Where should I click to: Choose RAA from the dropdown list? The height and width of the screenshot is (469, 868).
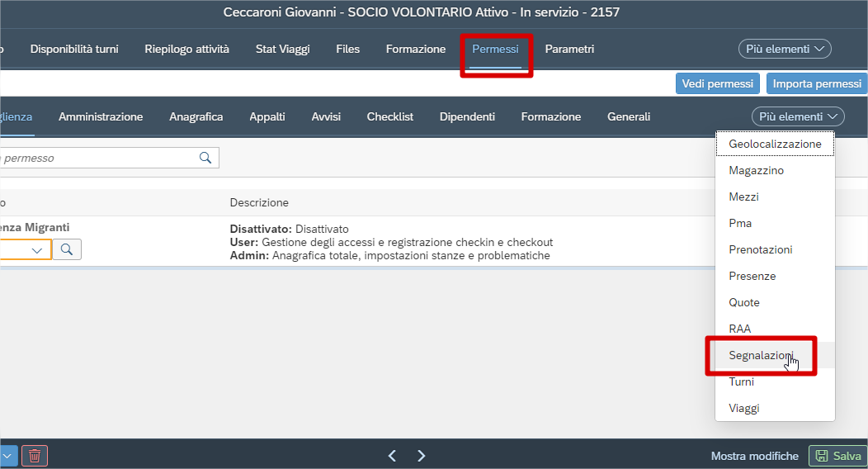[775, 329]
